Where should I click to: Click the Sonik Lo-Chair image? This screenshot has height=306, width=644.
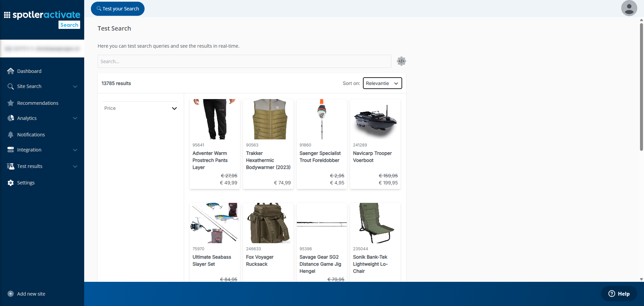click(x=375, y=223)
